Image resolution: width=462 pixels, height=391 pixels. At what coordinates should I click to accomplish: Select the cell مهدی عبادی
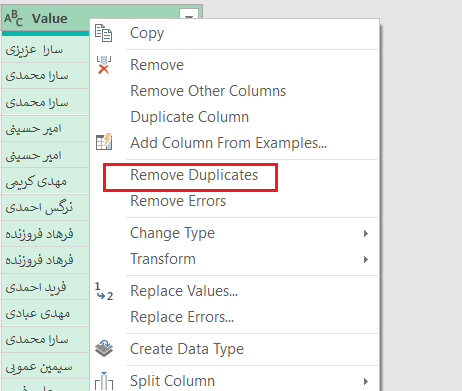[45, 313]
